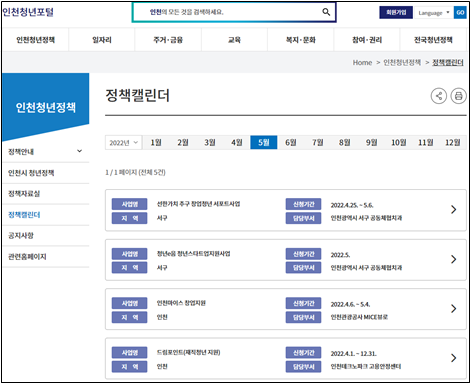This screenshot has height=383, width=470.
Task: Open 공지사항 in the sidebar
Action: pyautogui.click(x=21, y=236)
